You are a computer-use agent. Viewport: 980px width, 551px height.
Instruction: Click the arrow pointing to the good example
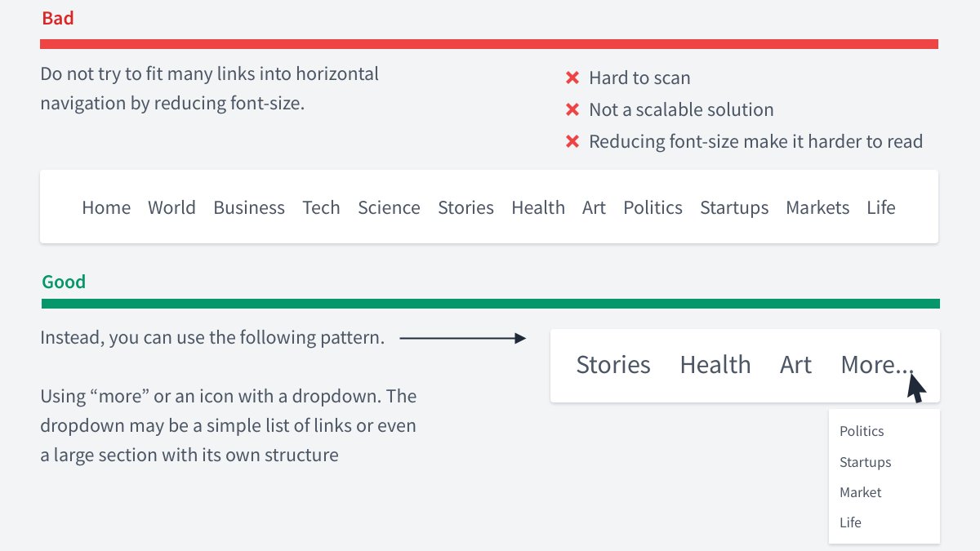[463, 338]
